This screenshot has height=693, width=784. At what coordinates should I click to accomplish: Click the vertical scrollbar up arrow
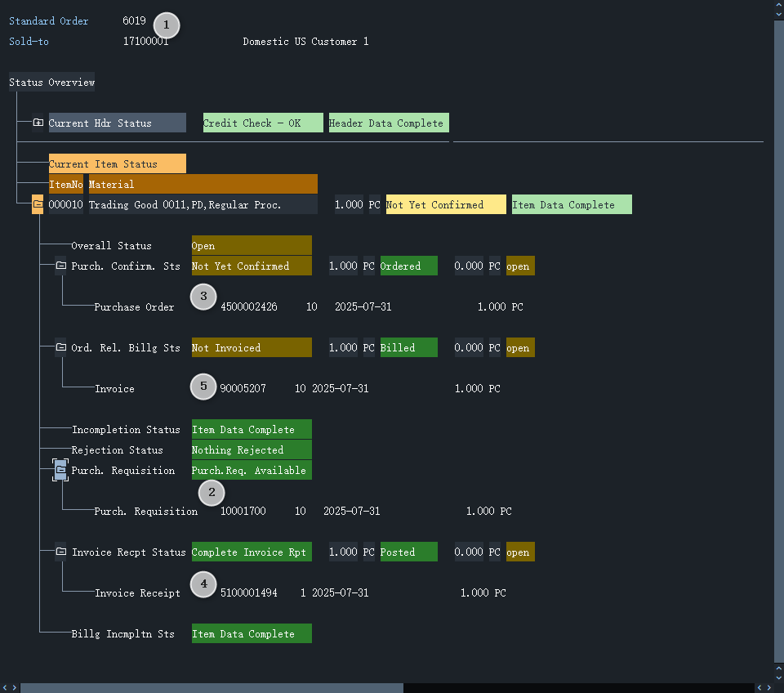click(x=778, y=4)
